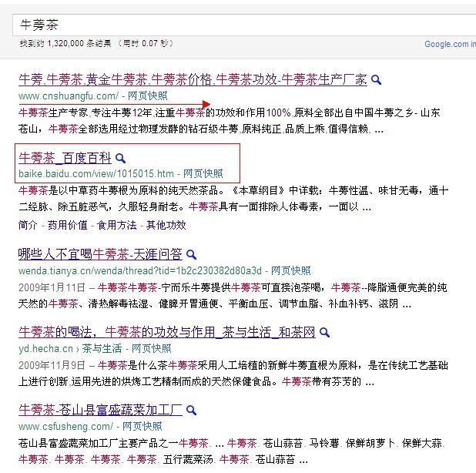The image size is (476, 473).
Task: Click preview magnifier beside 和茶网 result
Action: (x=324, y=333)
